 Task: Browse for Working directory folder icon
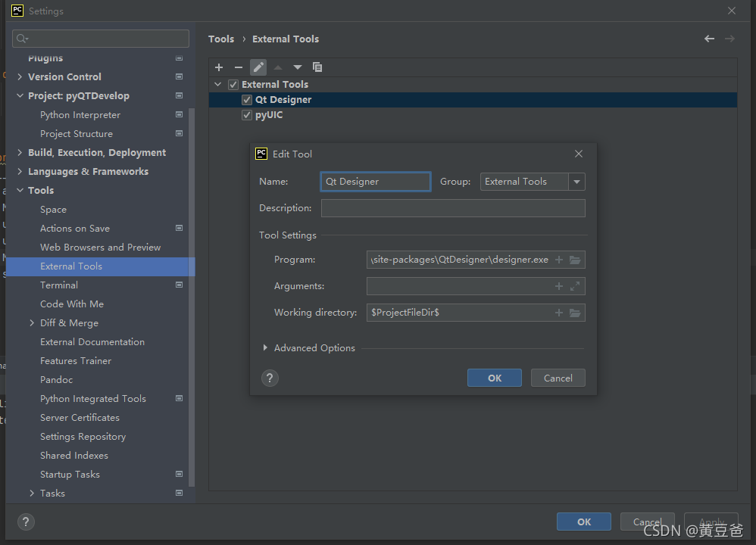click(x=575, y=313)
